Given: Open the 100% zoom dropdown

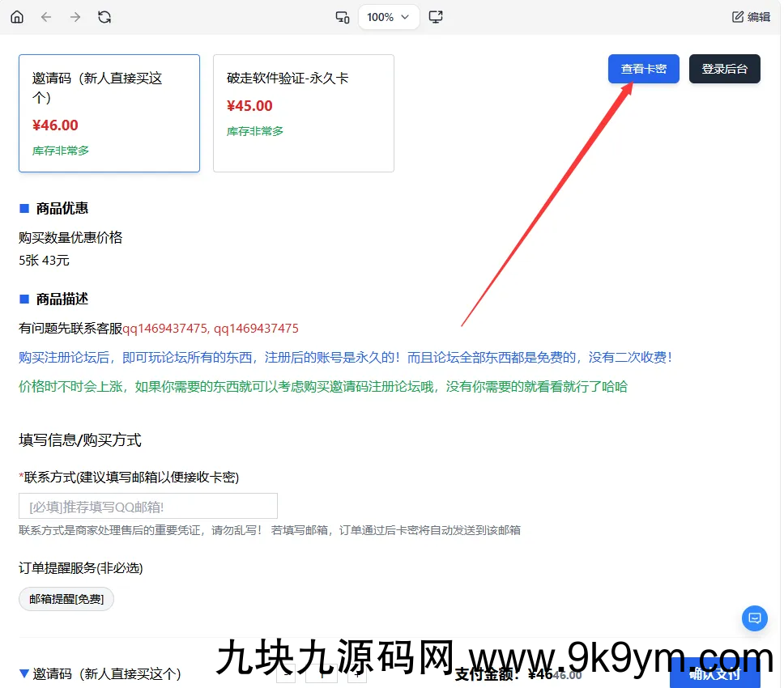Looking at the screenshot, I should click(389, 17).
